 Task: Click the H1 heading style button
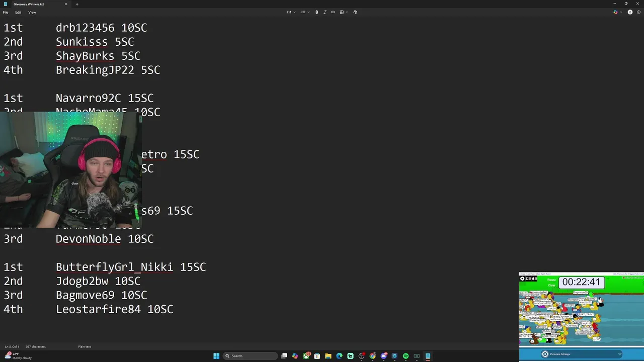pos(289,12)
